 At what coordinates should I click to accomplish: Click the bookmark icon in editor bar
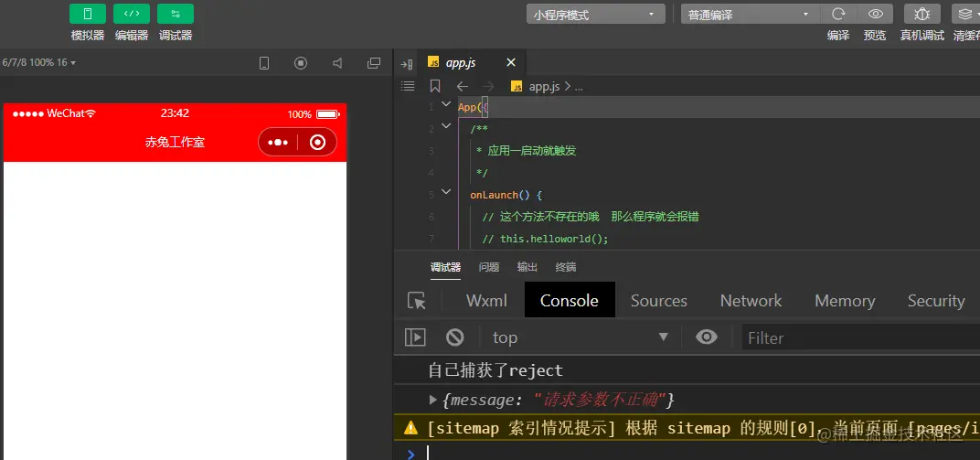[435, 86]
